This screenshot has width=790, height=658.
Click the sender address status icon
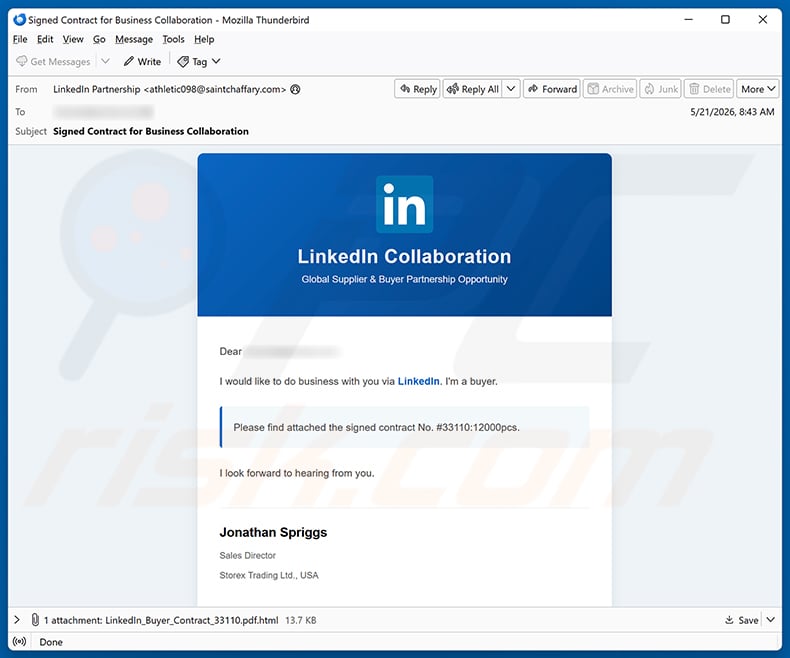coord(296,89)
